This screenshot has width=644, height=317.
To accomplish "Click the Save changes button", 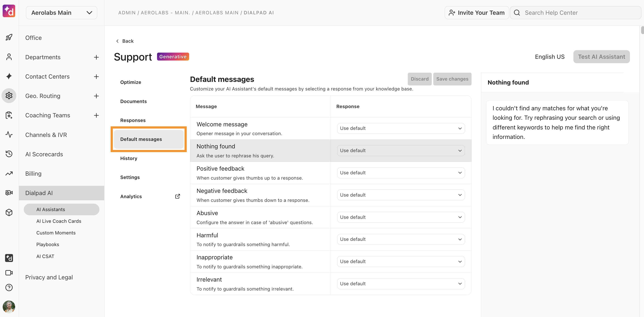I will point(452,79).
